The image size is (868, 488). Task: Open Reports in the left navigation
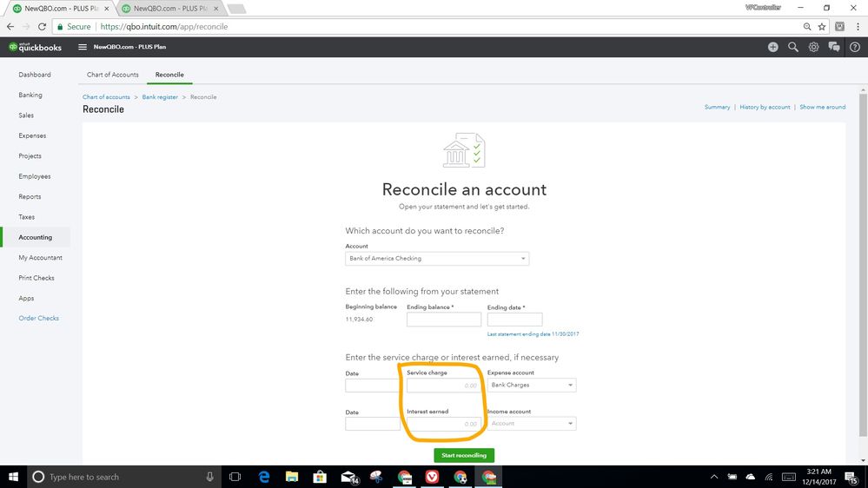click(x=30, y=197)
